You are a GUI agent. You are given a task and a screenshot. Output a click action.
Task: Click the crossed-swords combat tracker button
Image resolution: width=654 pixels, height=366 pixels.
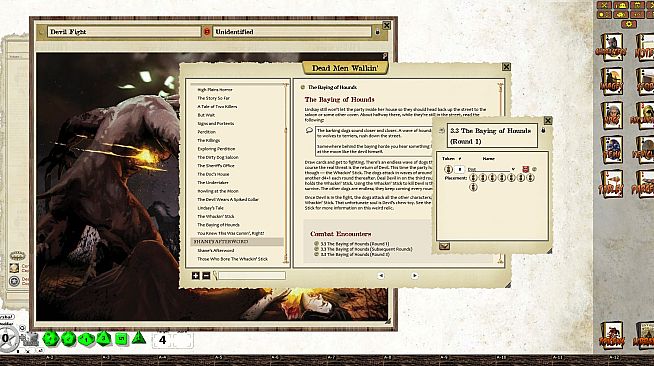click(x=604, y=5)
